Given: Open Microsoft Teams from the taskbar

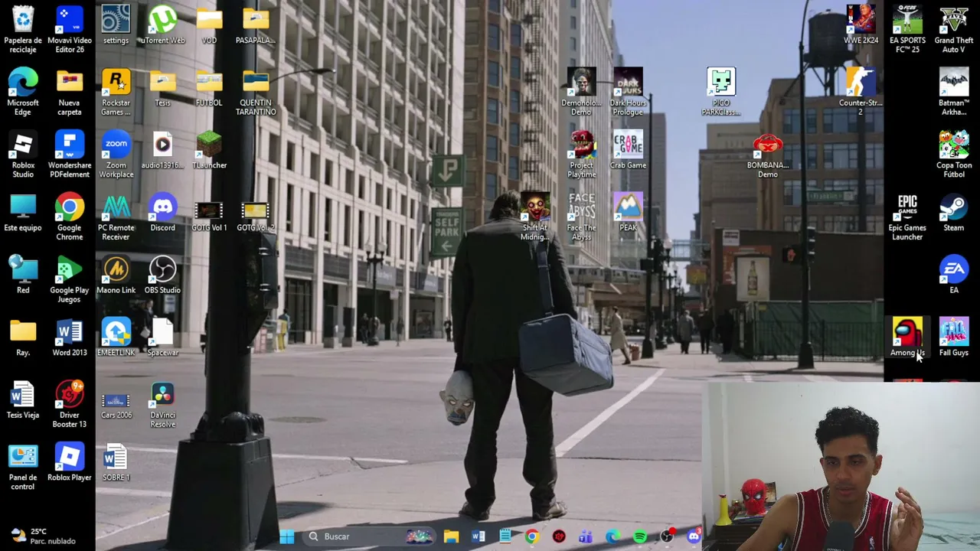Looking at the screenshot, I should tap(586, 536).
